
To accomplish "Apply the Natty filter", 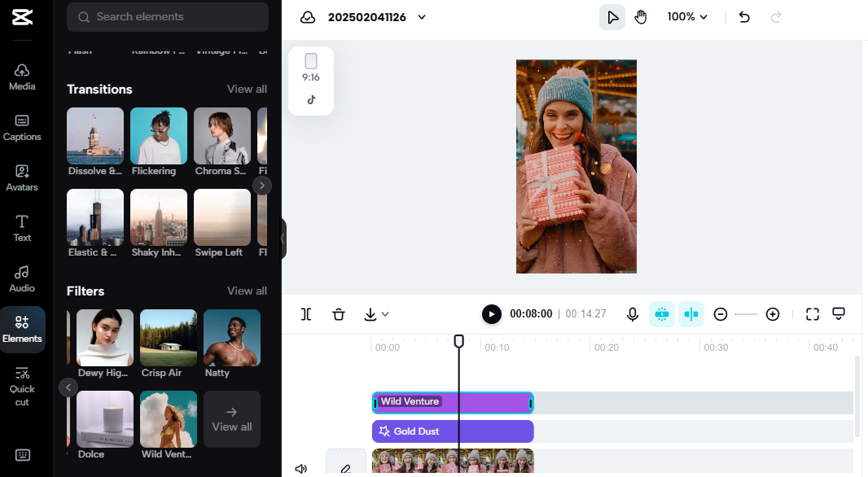I will click(232, 338).
